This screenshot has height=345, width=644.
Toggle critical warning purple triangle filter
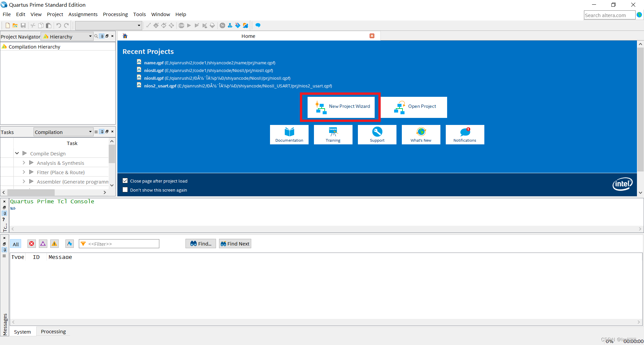[x=43, y=244]
